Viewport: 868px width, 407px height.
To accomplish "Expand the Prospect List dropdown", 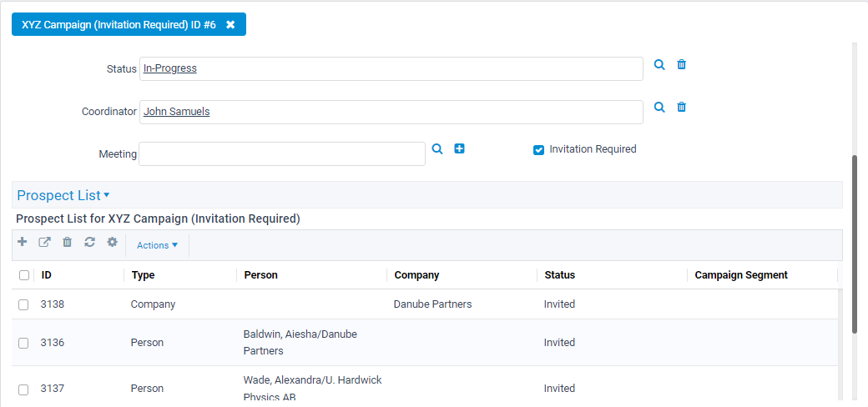I will tap(63, 195).
